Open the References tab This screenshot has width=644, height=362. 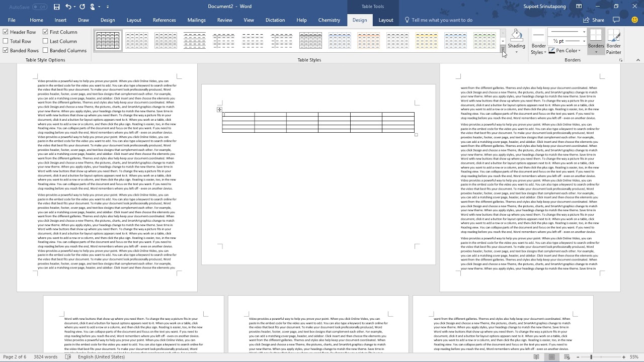165,20
